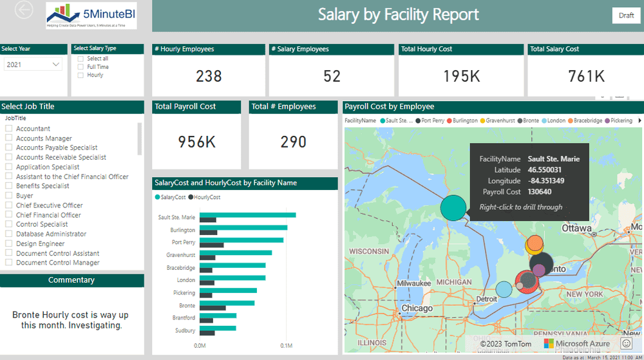Select the Sault Ste. Marie map bubble
The image size is (644, 360).
453,208
